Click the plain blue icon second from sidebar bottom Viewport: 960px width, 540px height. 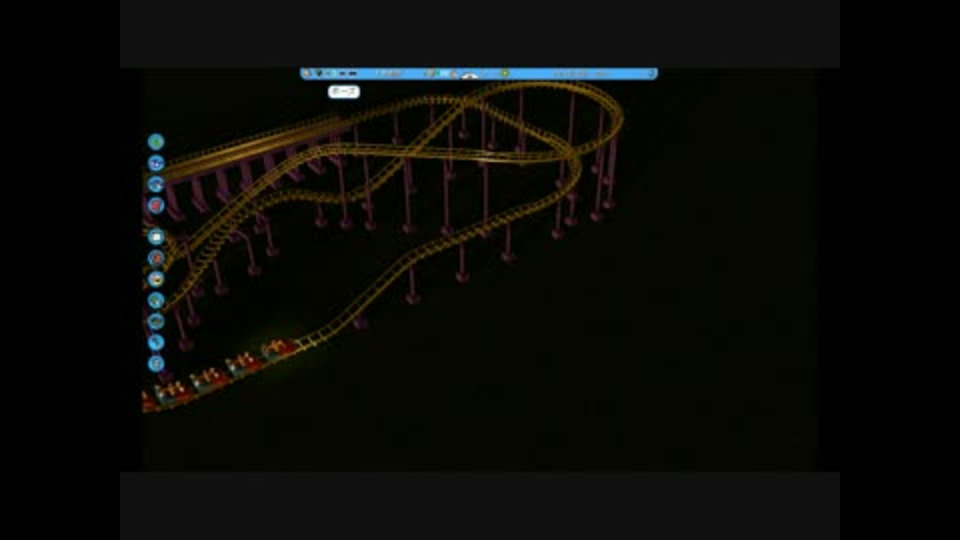click(156, 342)
